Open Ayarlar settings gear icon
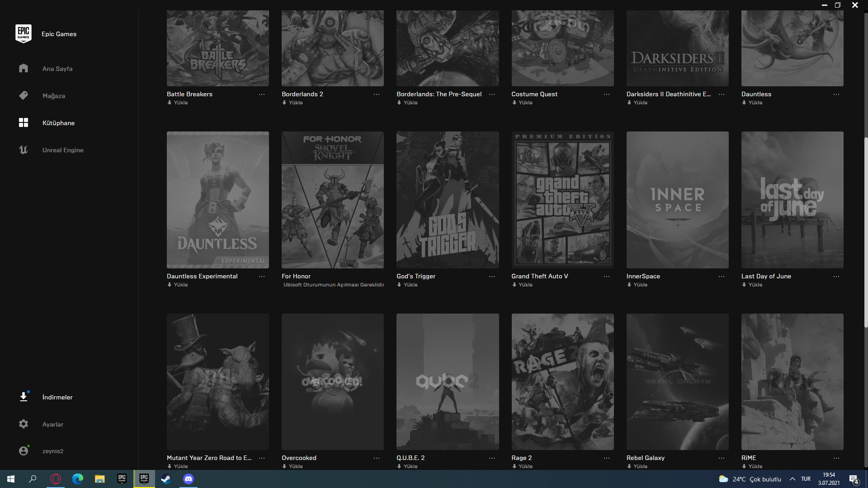 [24, 424]
